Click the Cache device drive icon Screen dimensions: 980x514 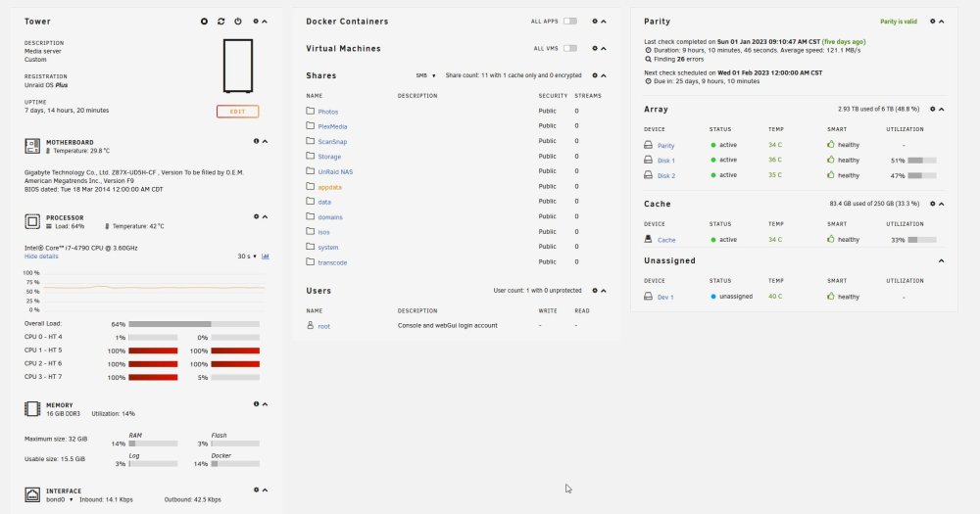point(648,239)
